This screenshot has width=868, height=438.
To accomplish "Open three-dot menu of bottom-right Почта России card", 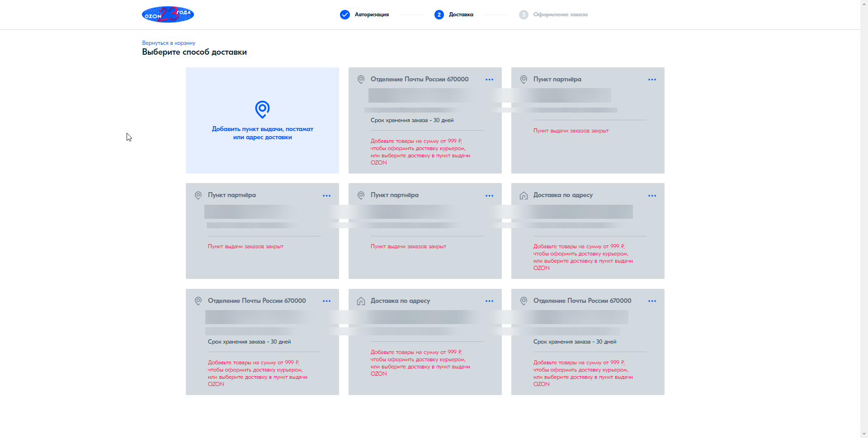I will click(x=652, y=301).
